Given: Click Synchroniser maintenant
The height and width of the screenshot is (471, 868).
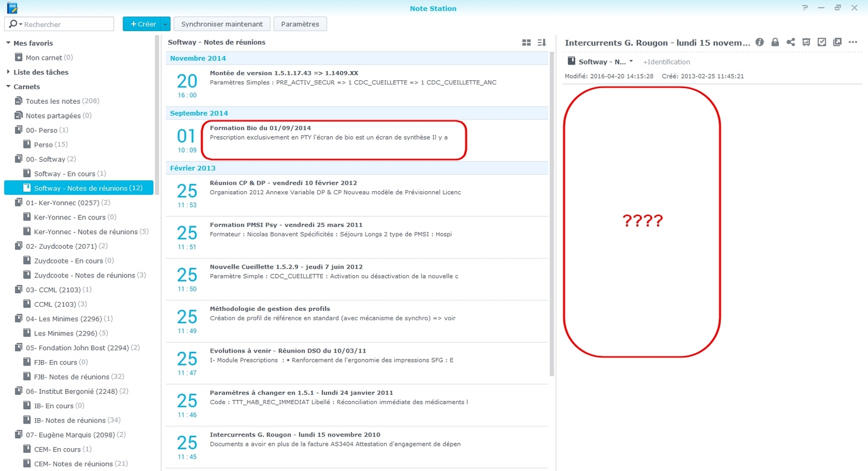Looking at the screenshot, I should click(222, 24).
